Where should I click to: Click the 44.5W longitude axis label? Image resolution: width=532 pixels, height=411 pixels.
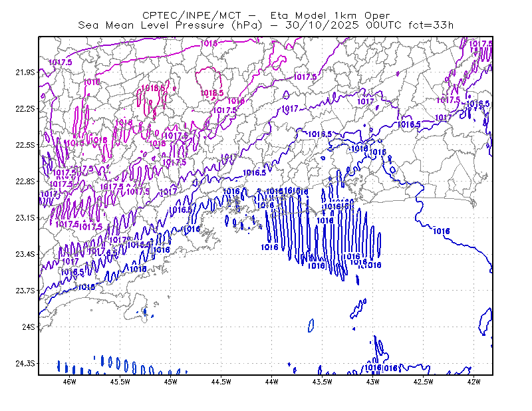coord(221,382)
